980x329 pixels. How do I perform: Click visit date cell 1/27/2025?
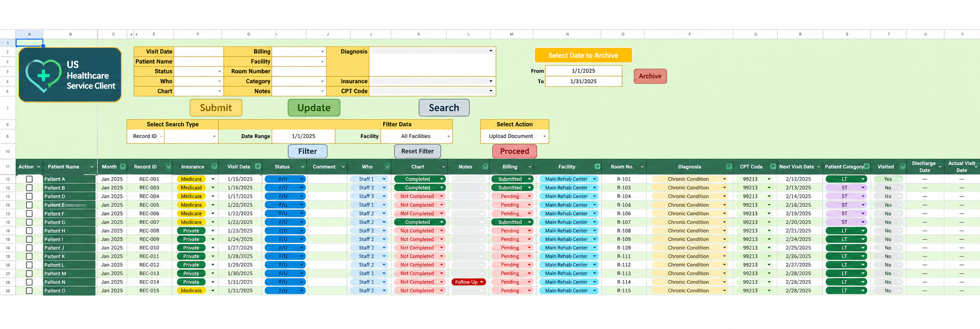pyautogui.click(x=240, y=248)
